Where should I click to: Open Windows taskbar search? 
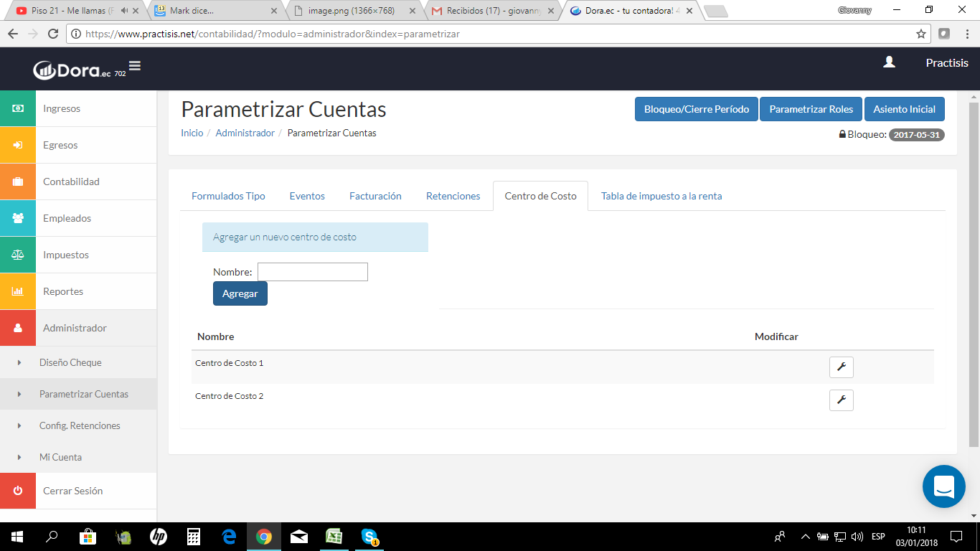52,537
